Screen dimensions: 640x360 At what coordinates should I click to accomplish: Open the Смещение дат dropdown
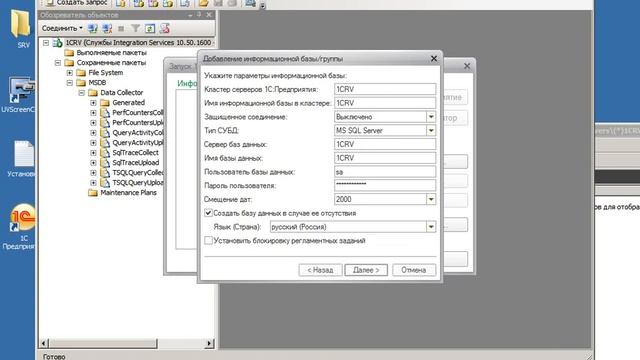(431, 199)
